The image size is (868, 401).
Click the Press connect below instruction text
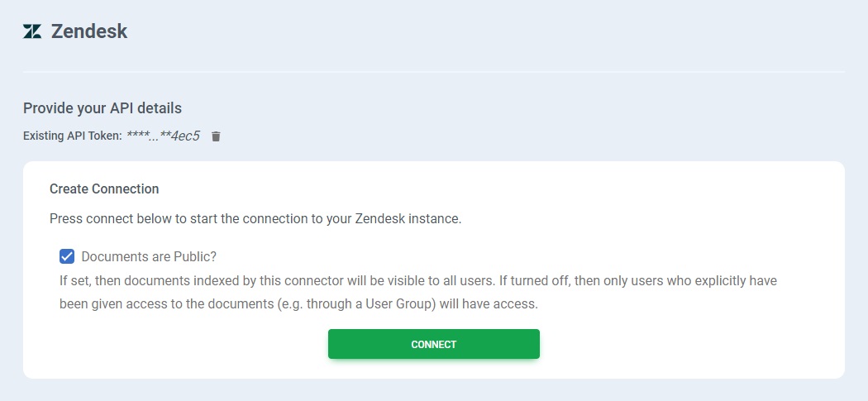point(255,219)
